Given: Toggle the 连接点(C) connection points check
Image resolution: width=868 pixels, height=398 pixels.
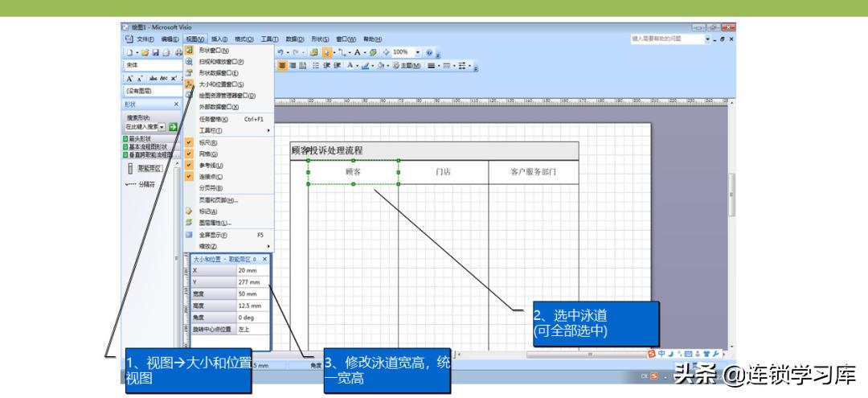Looking at the screenshot, I should click(x=189, y=177).
